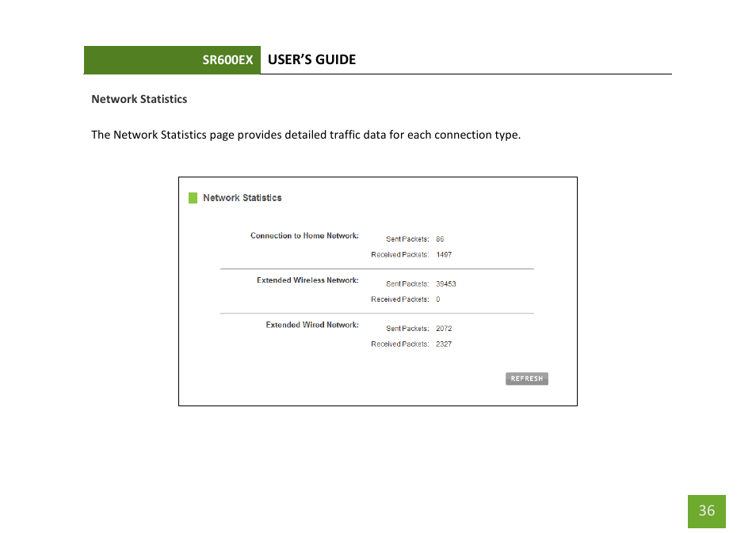Select the USER'S GUIDE header title
The height and width of the screenshot is (533, 756).
pyautogui.click(x=312, y=59)
